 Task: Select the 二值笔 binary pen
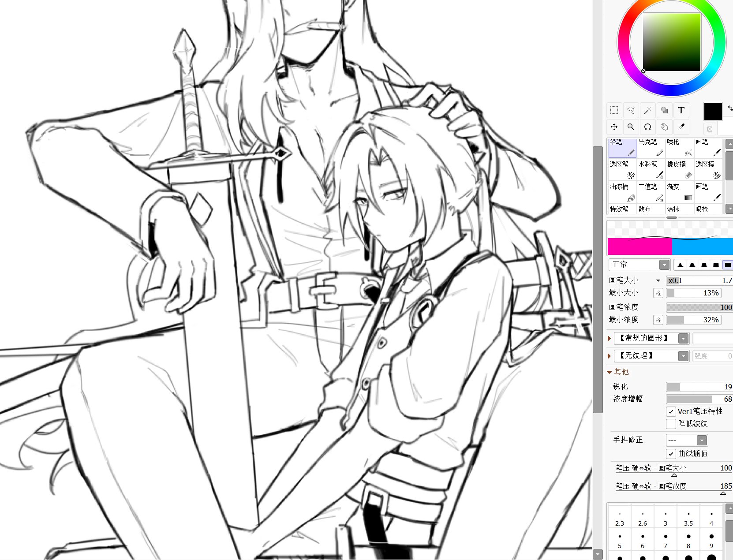coord(651,192)
